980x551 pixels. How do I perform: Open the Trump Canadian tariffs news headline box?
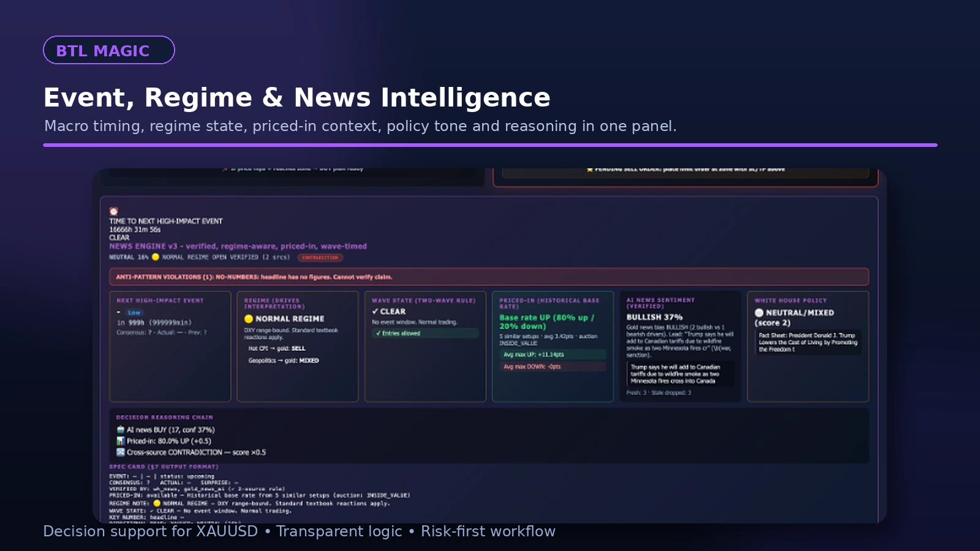(680, 373)
